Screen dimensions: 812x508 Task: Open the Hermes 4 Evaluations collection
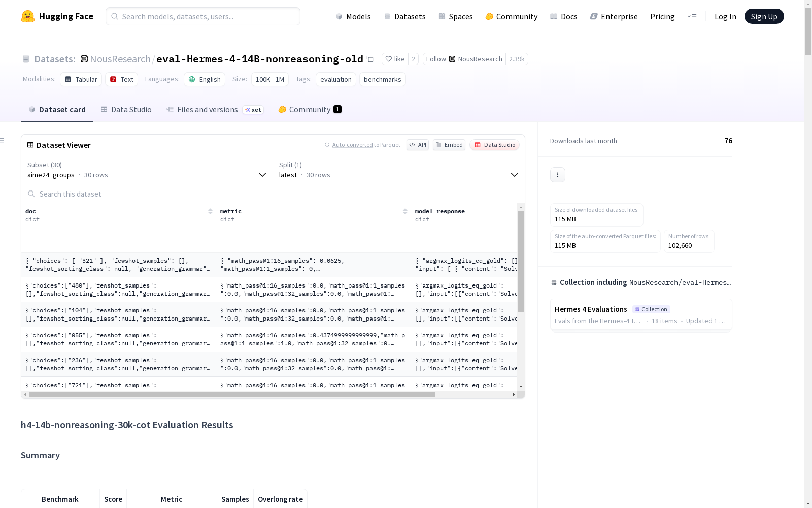pos(641,314)
